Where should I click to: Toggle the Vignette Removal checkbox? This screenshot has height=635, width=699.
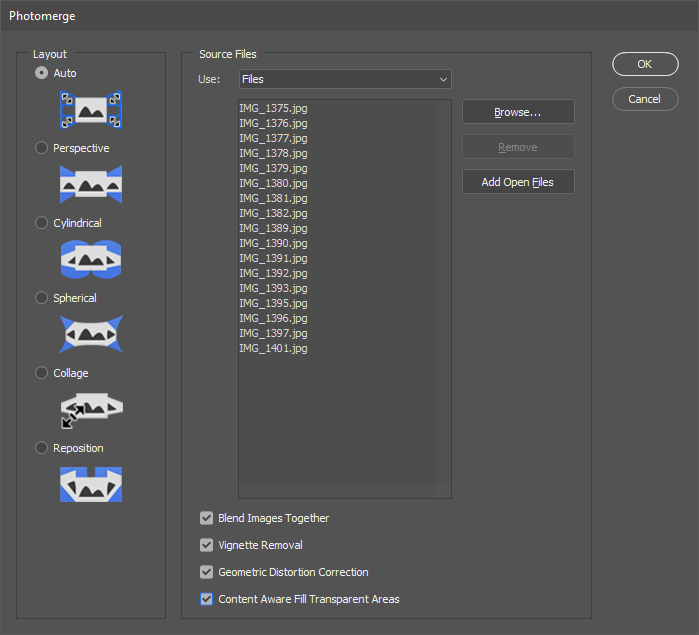(x=207, y=545)
